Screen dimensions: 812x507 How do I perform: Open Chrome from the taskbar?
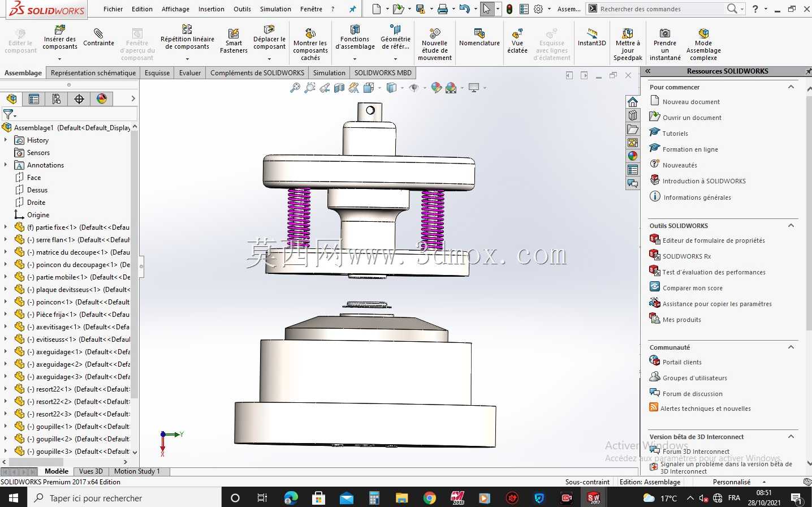pyautogui.click(x=430, y=498)
